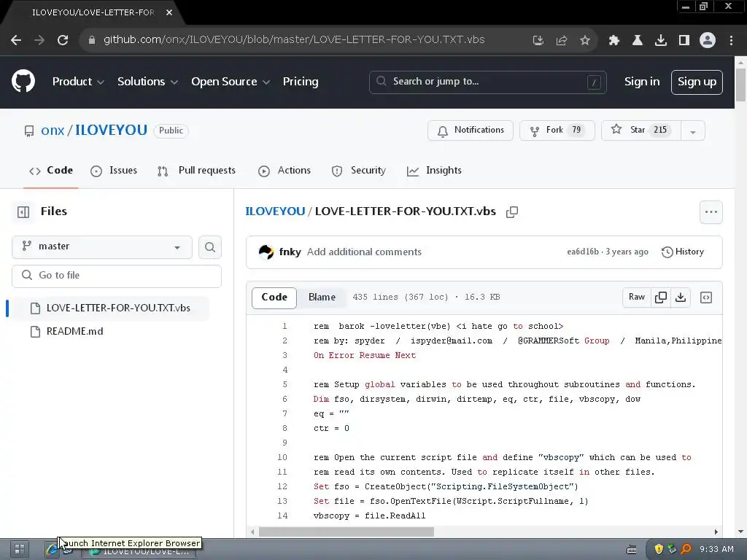Open the Security tab

pyautogui.click(x=359, y=171)
